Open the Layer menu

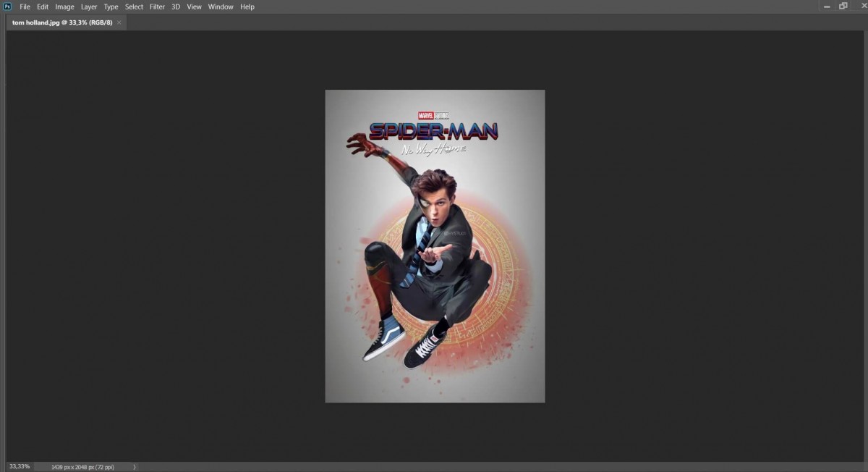(x=89, y=7)
